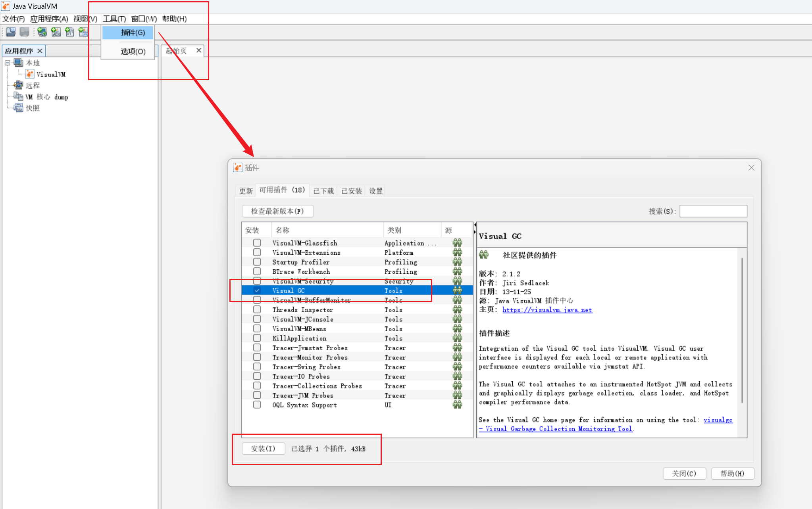Click the Save snapshot floppy toolbar icon

pyautogui.click(x=25, y=32)
